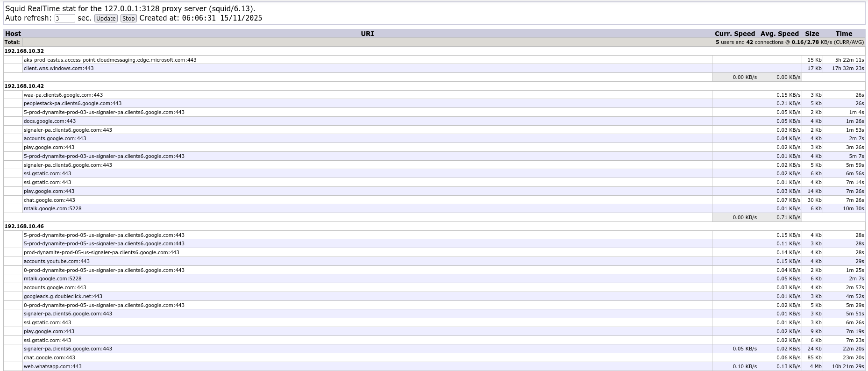Viewport: 868px width, 371px height.
Task: Click the 'Created at: 06:06:31 15/11/2025' text
Action: point(201,18)
